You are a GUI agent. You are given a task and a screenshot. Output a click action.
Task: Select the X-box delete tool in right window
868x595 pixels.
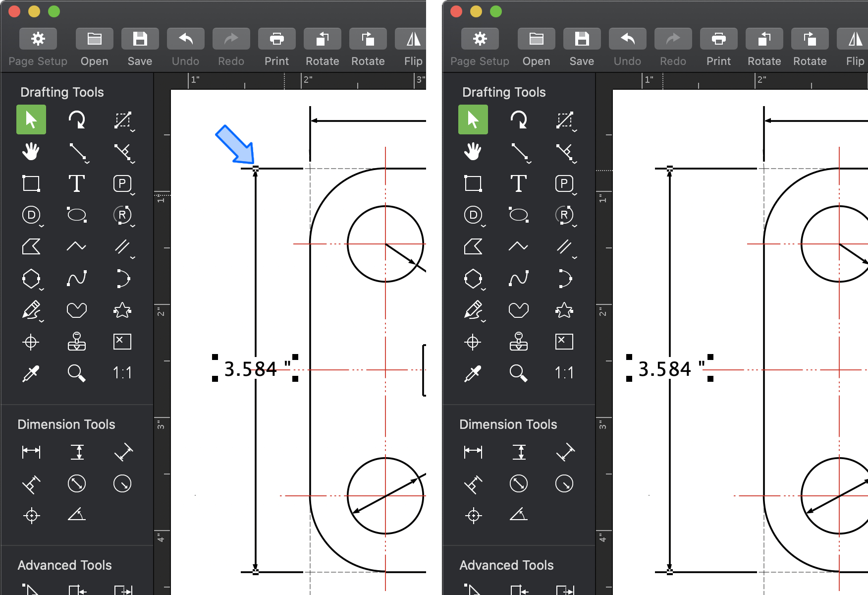(x=564, y=342)
